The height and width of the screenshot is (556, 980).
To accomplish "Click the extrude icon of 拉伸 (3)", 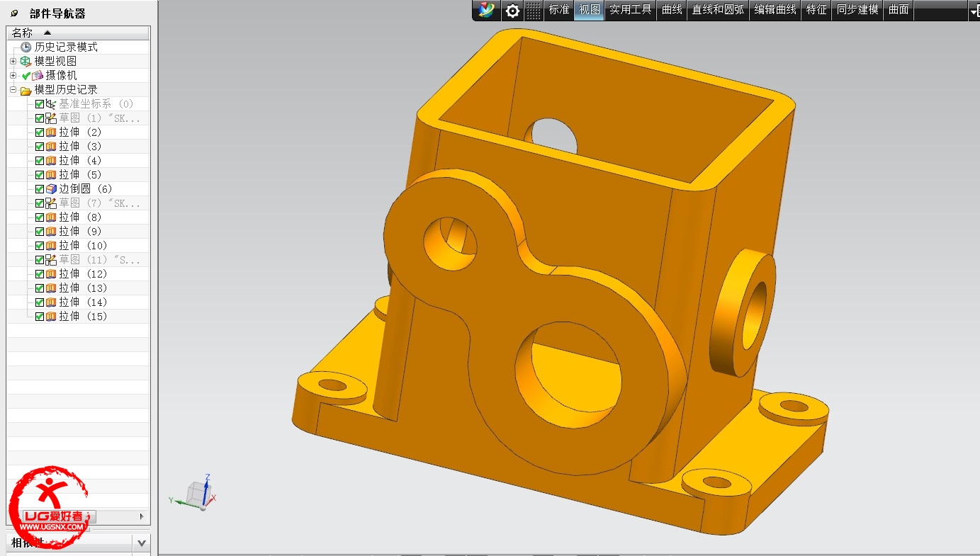I will (x=51, y=147).
